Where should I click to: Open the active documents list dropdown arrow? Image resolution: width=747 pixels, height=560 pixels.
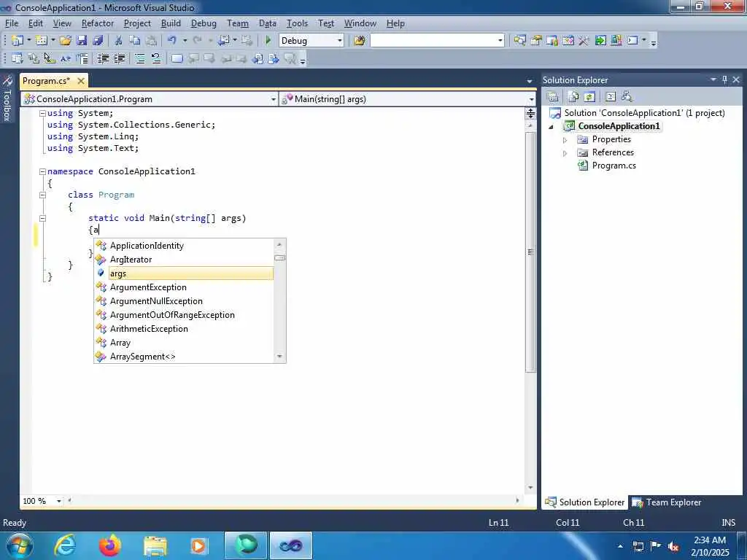point(530,81)
